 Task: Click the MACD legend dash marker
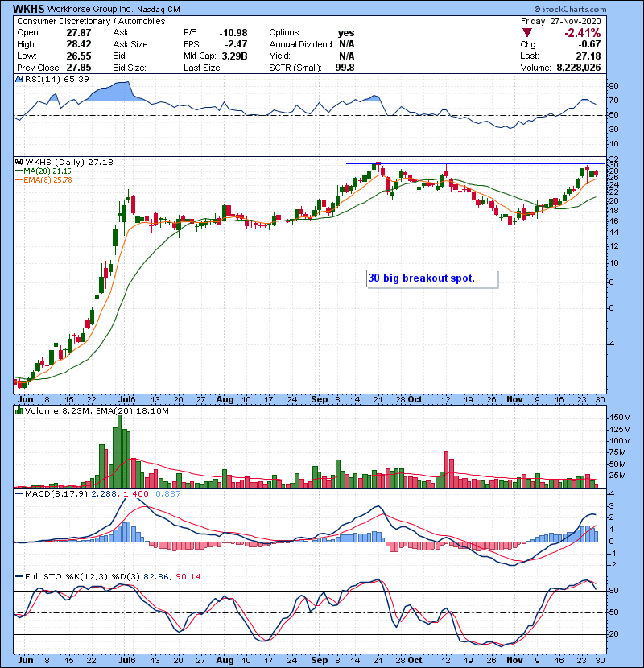[x=19, y=494]
